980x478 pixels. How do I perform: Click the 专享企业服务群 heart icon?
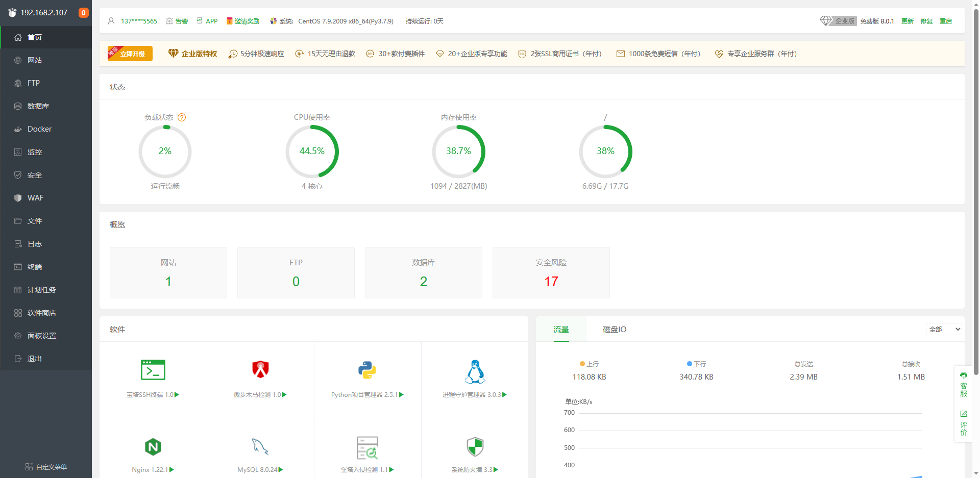719,54
